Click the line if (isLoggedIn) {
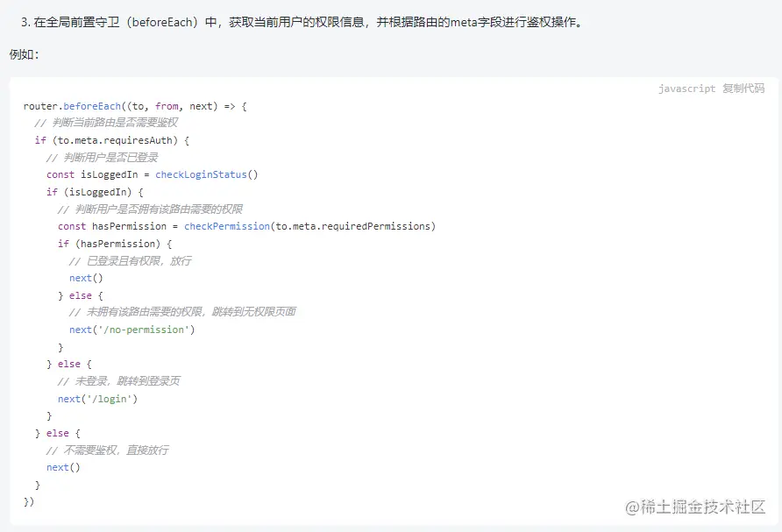Screen dimensions: 782x532 95,192
